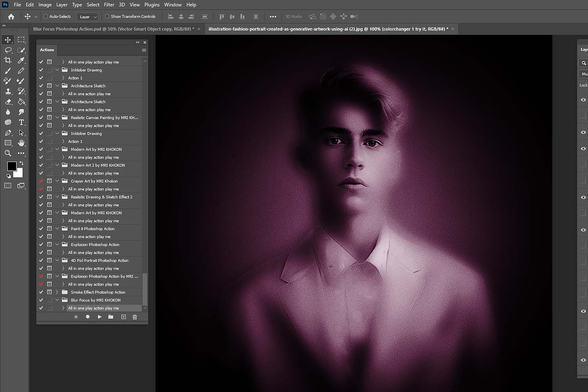Select the Hand tool
The height and width of the screenshot is (392, 588).
point(22,143)
